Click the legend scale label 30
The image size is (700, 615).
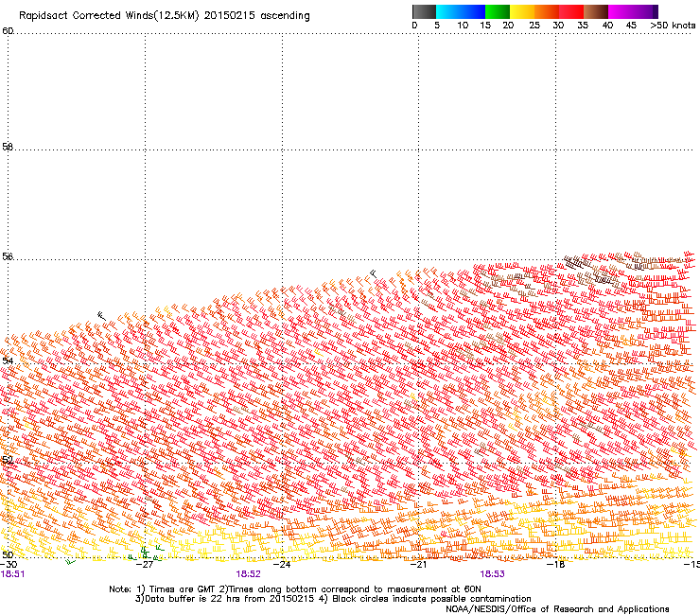(558, 26)
